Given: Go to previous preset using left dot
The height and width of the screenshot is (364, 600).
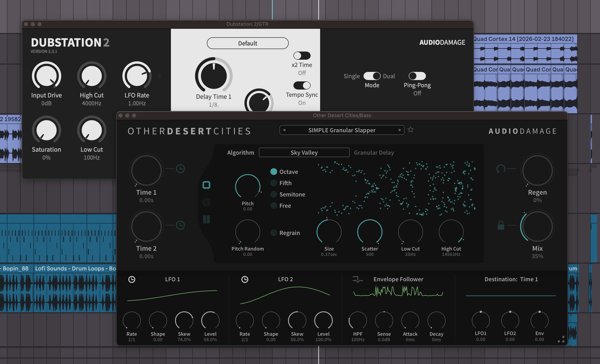Looking at the screenshot, I should tap(284, 130).
